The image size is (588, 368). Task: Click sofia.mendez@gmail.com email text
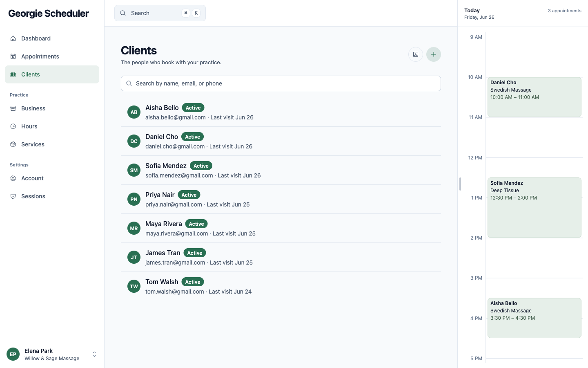(x=179, y=175)
